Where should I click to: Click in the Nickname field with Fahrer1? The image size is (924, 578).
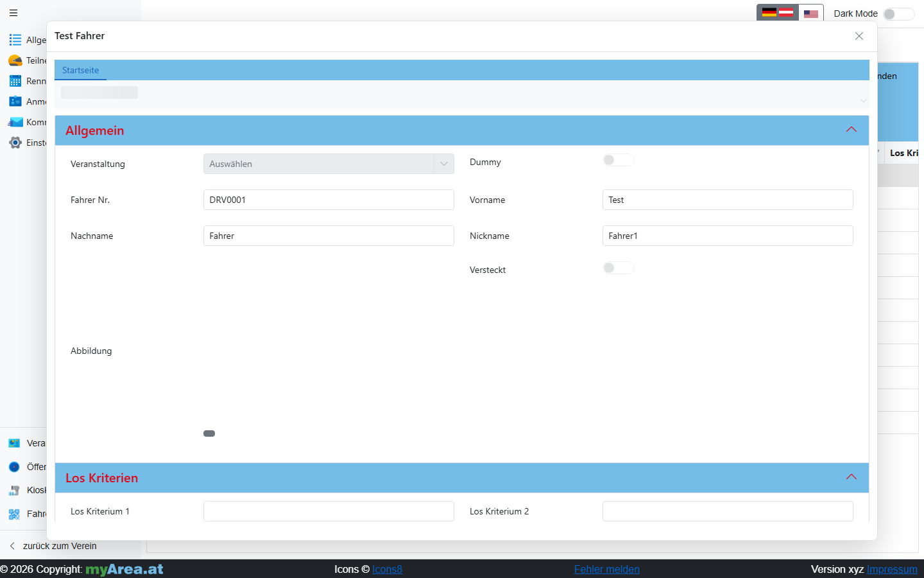(728, 236)
